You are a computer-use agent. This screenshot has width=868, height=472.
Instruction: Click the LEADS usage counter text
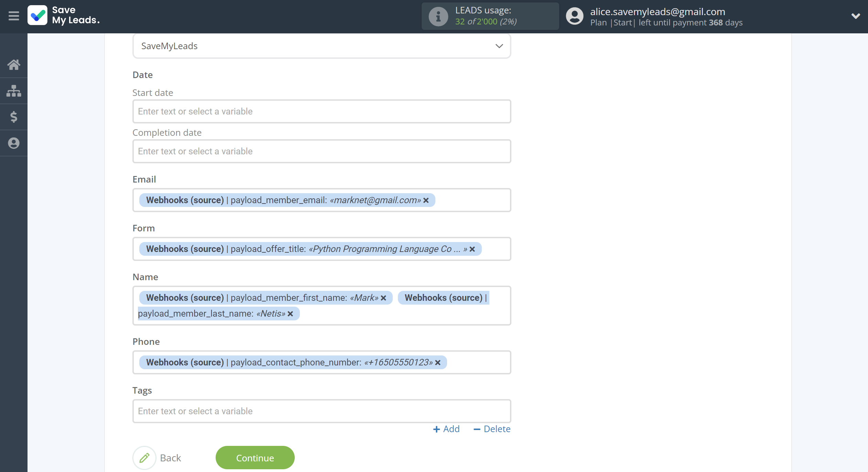pyautogui.click(x=486, y=21)
